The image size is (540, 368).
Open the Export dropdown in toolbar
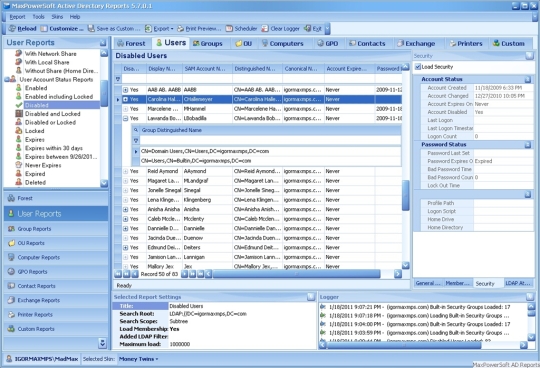[x=159, y=29]
